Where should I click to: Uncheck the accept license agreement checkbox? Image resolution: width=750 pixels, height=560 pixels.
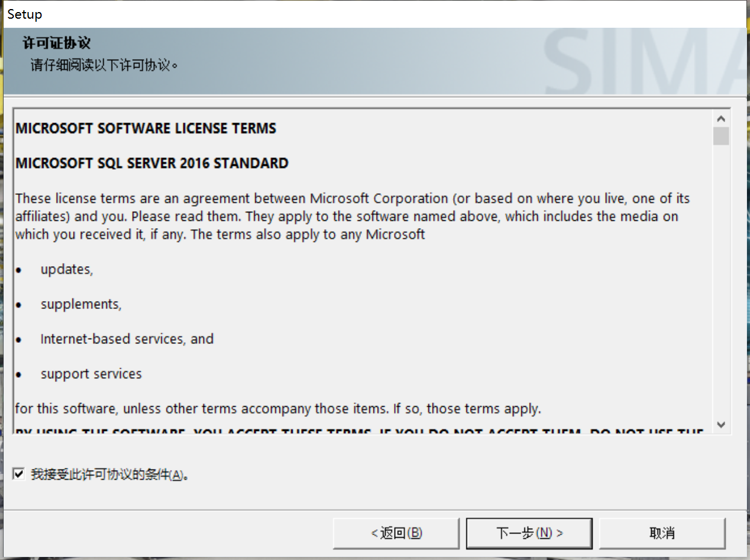click(x=19, y=474)
